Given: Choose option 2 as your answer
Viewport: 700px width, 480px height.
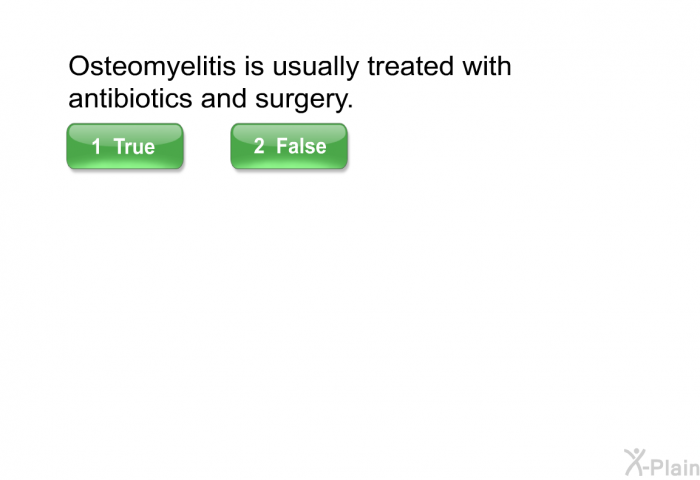Looking at the screenshot, I should point(289,146).
